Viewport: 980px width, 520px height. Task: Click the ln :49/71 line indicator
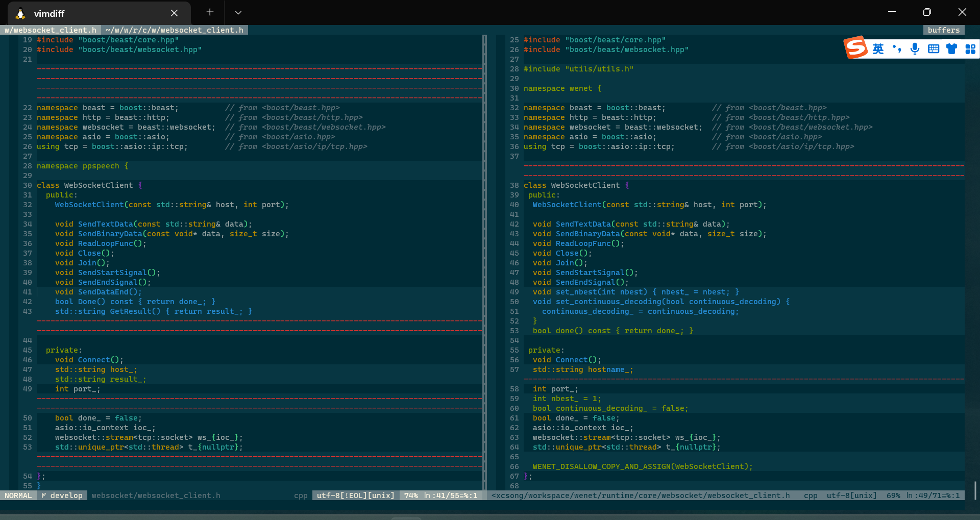(933, 496)
